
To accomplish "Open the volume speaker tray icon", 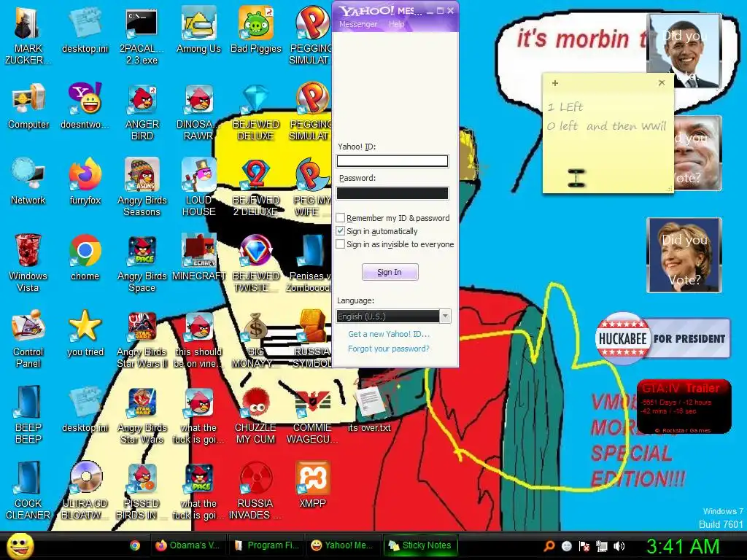I will [619, 545].
